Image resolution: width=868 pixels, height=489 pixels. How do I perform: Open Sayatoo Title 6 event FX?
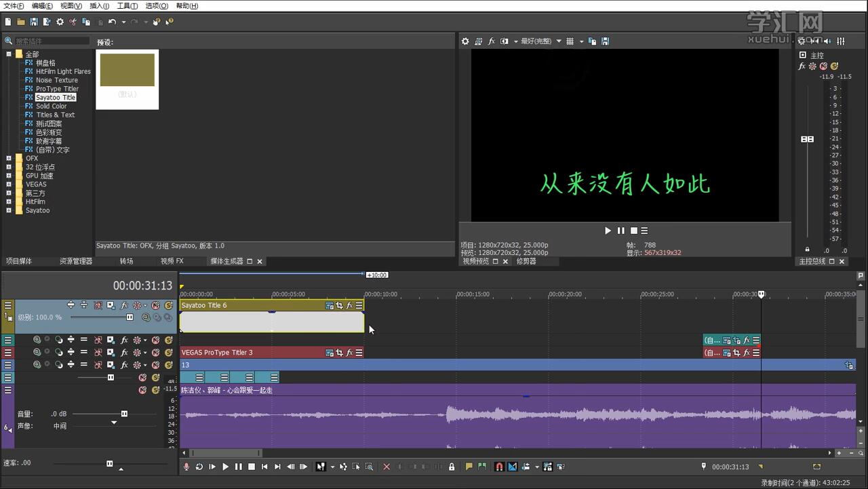pyautogui.click(x=349, y=306)
